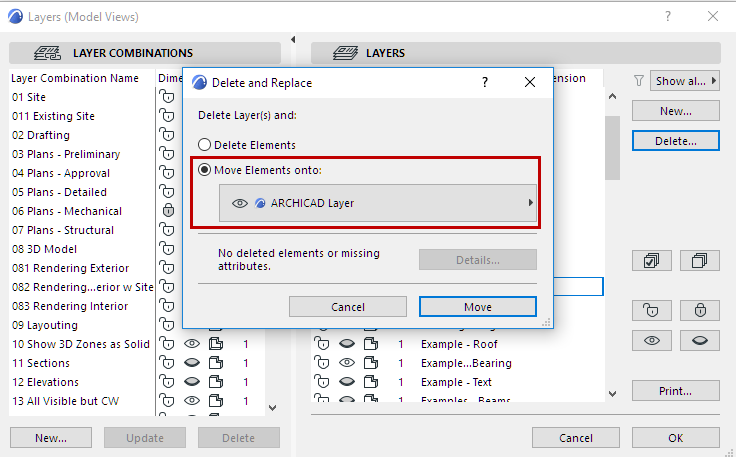Click the Print... button
Viewport: 736px width, 457px height.
pos(675,391)
